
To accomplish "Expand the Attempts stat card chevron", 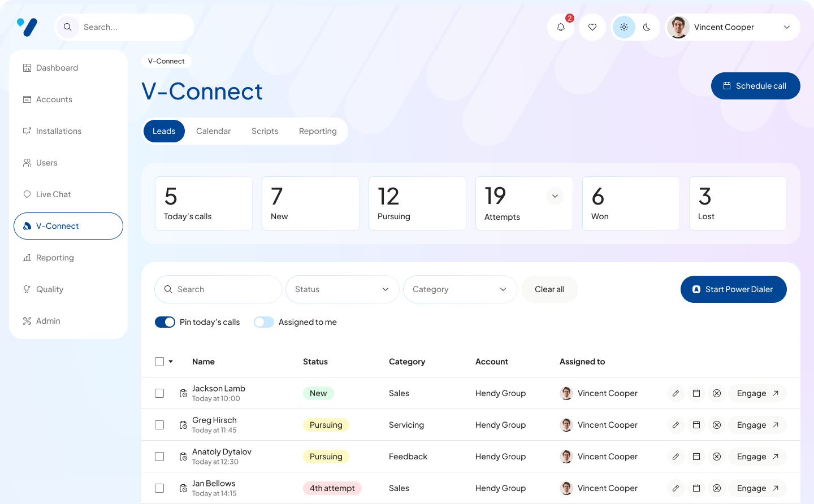I will (x=555, y=195).
